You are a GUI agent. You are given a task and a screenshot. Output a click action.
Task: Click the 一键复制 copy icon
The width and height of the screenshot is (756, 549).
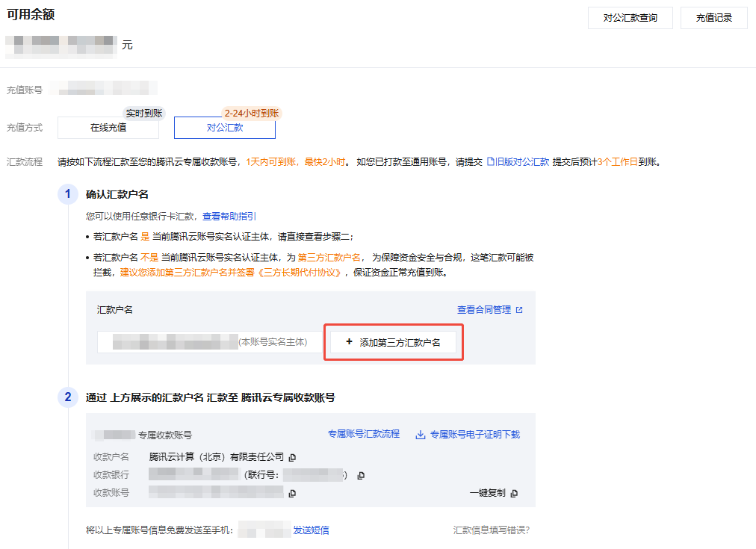(514, 493)
